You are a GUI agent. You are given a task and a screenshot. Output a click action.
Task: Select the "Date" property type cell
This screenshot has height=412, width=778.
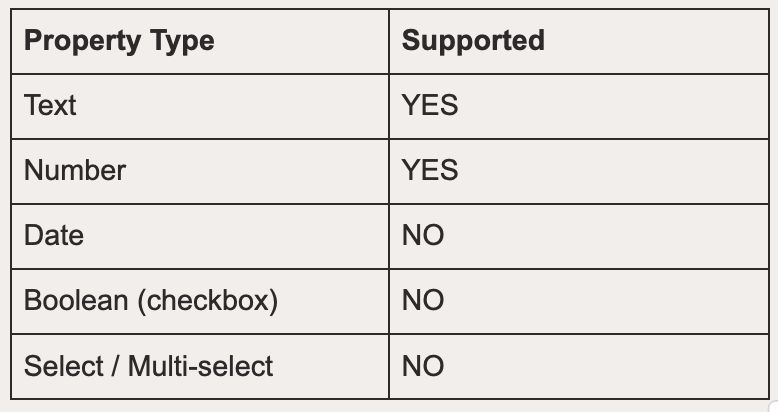(x=200, y=236)
